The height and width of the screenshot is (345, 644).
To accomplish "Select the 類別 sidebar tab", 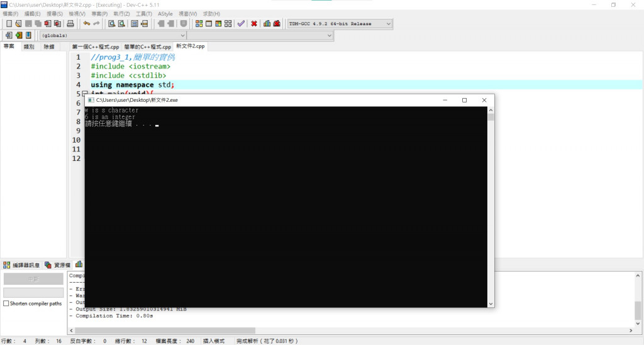I will (x=29, y=47).
